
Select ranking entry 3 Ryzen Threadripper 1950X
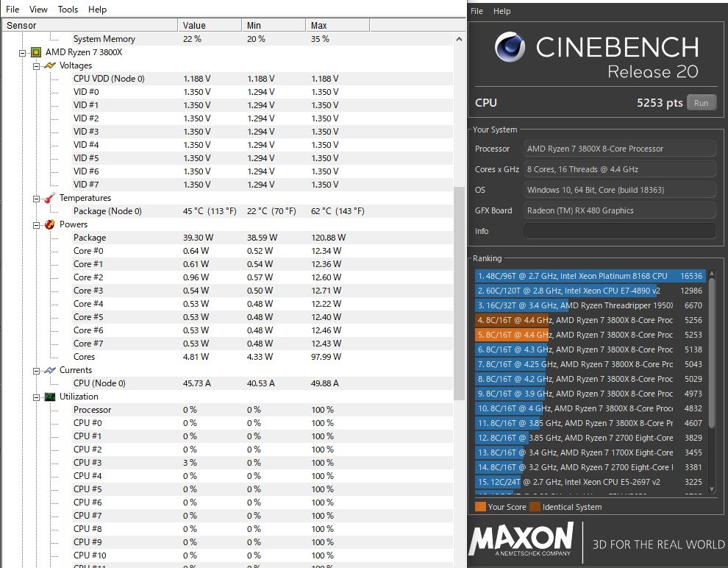pyautogui.click(x=590, y=305)
